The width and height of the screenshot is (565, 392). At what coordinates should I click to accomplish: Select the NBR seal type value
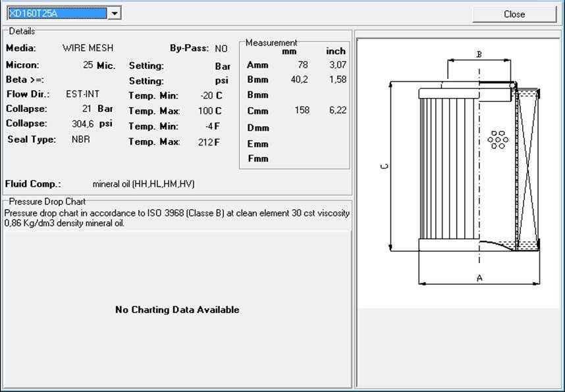[81, 139]
